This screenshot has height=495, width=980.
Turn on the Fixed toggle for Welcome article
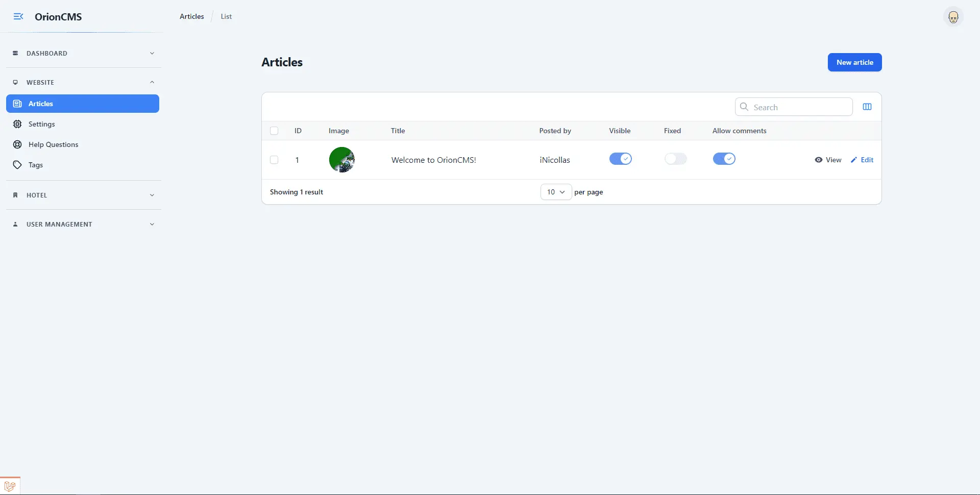click(676, 159)
